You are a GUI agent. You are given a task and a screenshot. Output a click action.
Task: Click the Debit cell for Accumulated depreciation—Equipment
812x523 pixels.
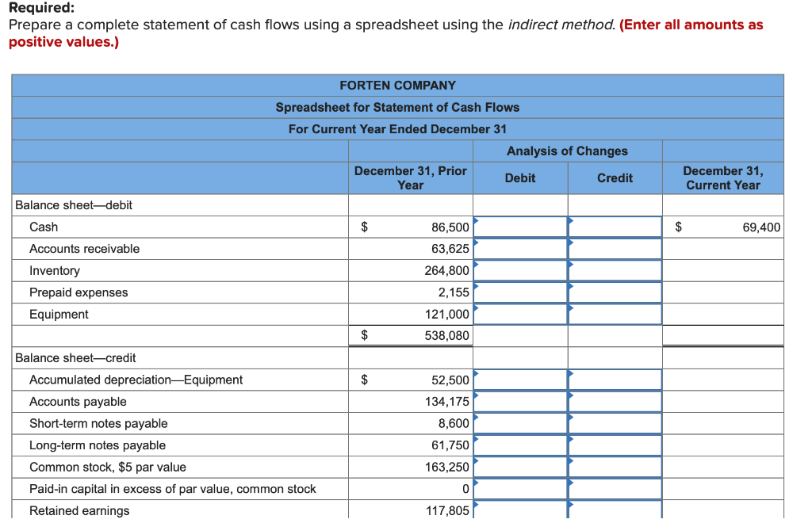coord(520,380)
